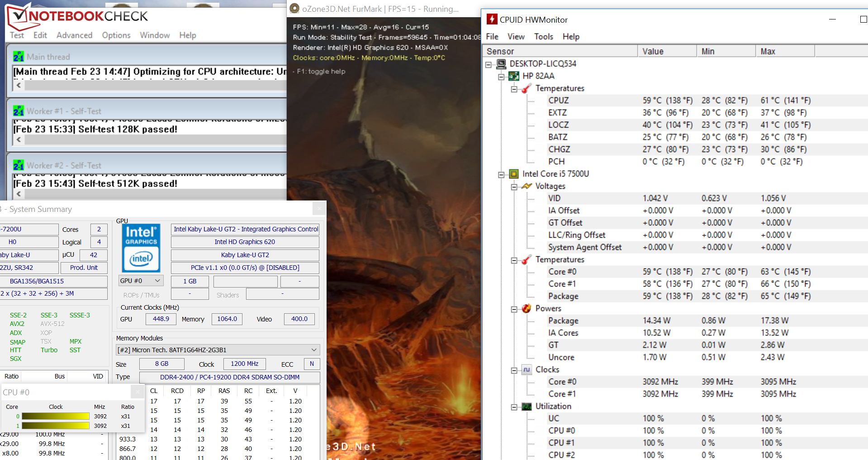Click the DESKTOP-LICQ534 computer icon
Screen dimensions: 868x460
[x=501, y=64]
